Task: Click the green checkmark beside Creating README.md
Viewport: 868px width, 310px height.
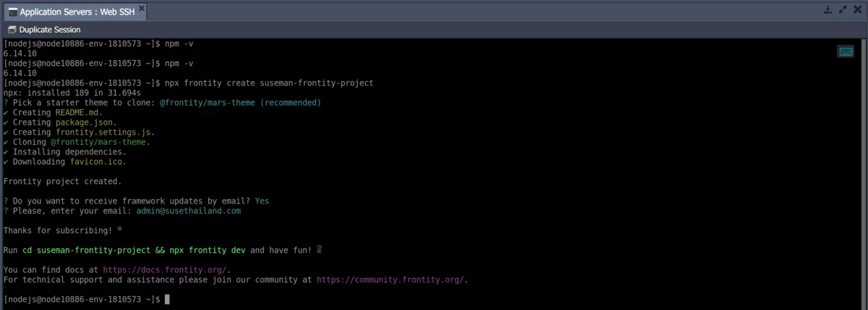Action: tap(7, 113)
